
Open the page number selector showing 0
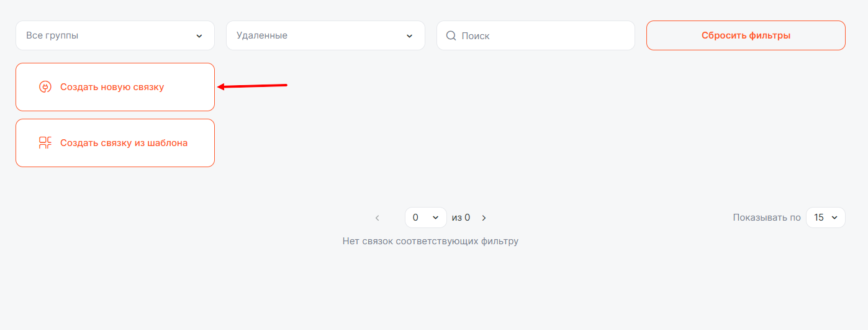pos(425,218)
